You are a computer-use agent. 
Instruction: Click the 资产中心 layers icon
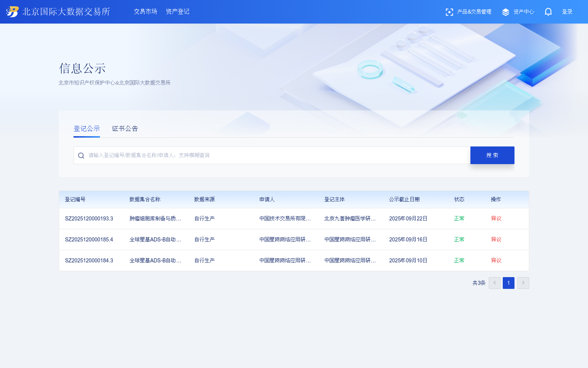pos(506,12)
